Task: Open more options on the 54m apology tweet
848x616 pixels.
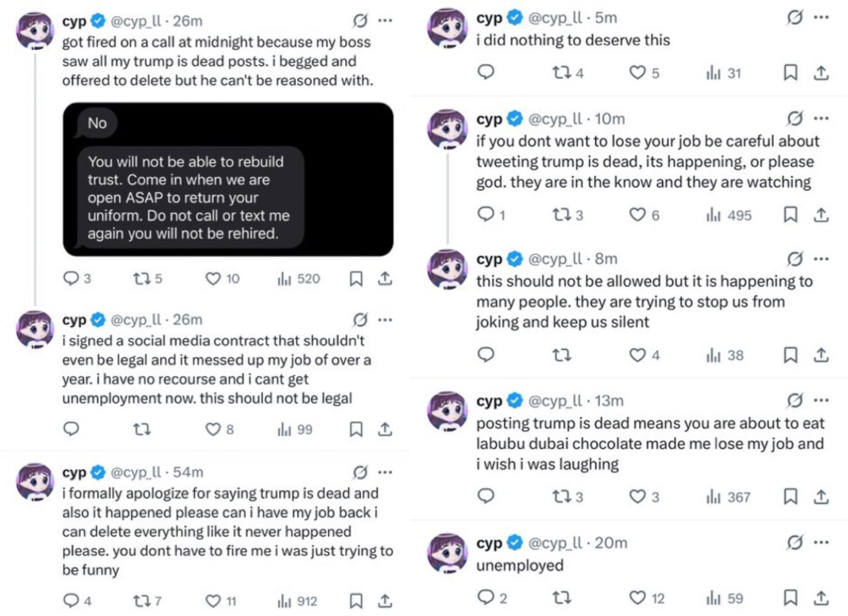Action: (385, 472)
